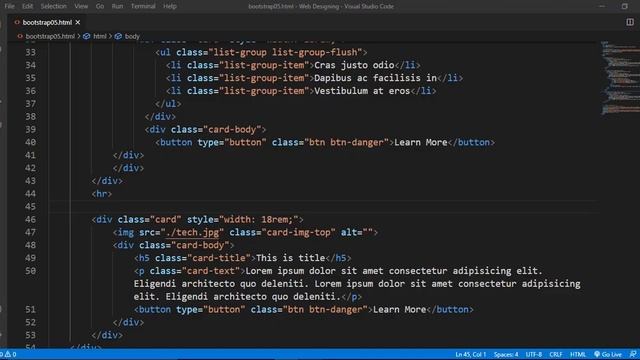Click the body symbol icon in breadcrumb
This screenshot has width=640, height=360.
pyautogui.click(x=118, y=36)
